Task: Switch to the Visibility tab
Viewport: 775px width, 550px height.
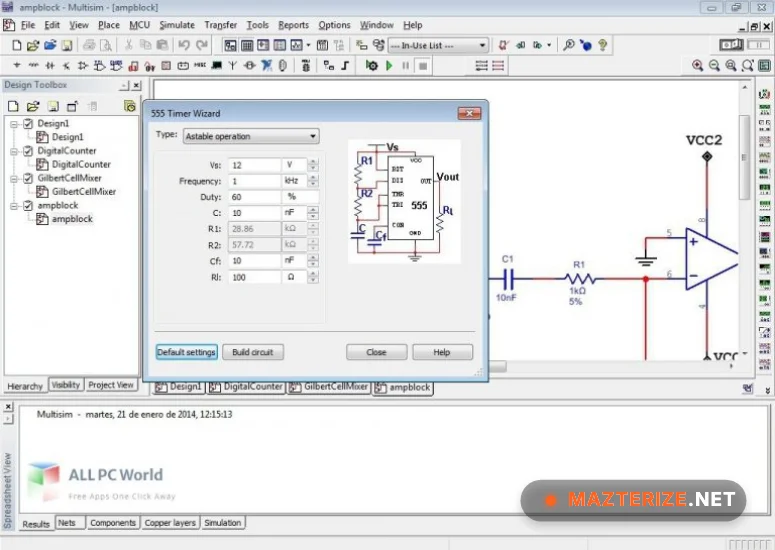Action: 65,385
